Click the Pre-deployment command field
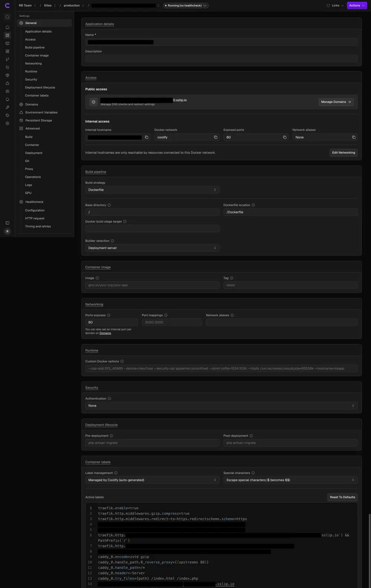The image size is (371, 588). click(x=152, y=443)
